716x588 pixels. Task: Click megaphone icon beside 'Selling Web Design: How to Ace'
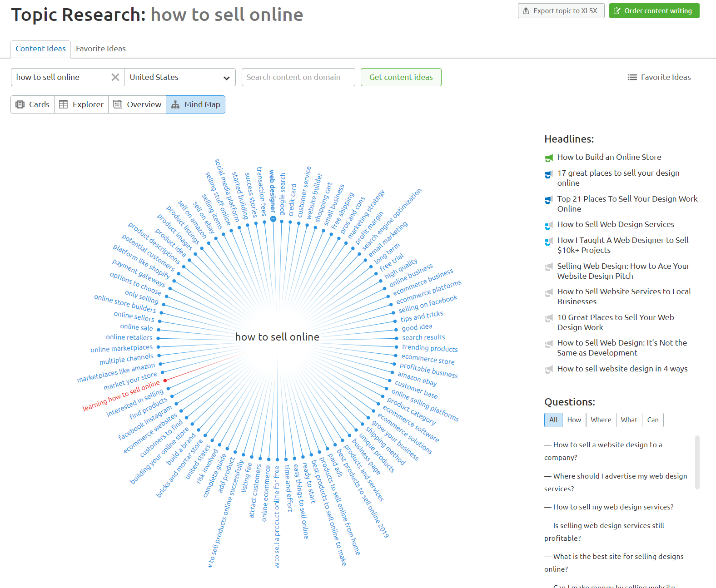[x=549, y=267]
